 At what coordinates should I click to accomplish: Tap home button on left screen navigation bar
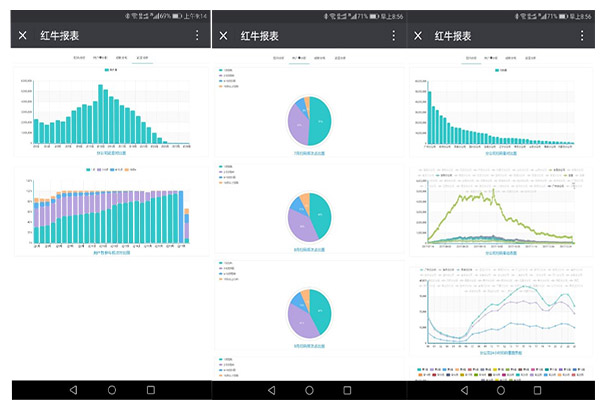tap(111, 389)
